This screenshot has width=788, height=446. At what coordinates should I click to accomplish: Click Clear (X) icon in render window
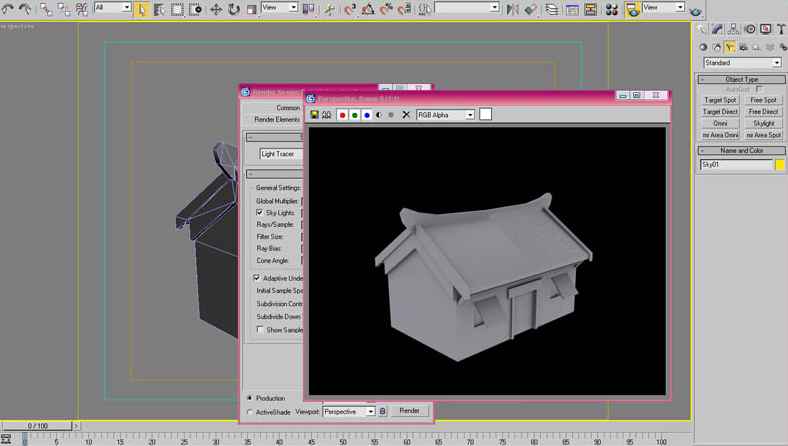[x=406, y=115]
